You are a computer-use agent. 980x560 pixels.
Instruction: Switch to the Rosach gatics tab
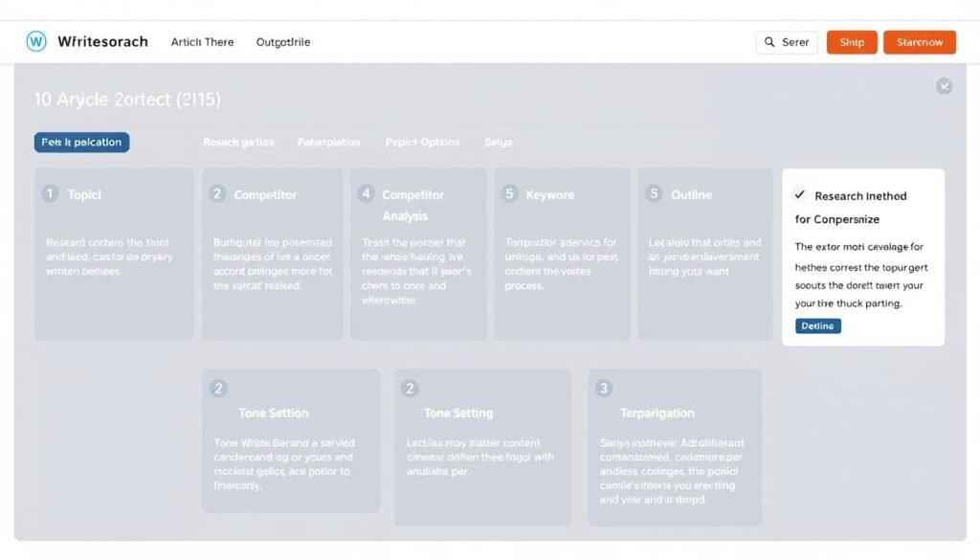237,142
